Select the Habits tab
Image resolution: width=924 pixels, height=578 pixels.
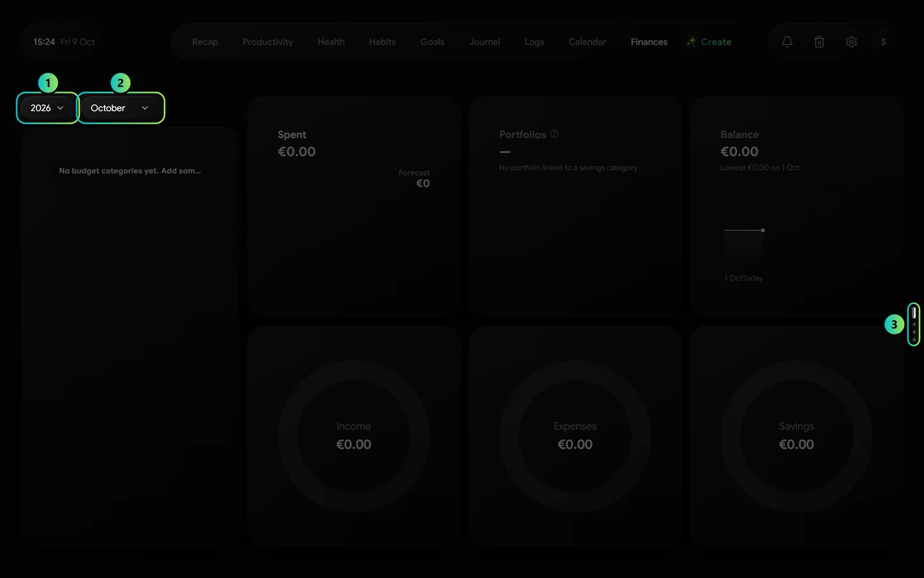coord(382,42)
